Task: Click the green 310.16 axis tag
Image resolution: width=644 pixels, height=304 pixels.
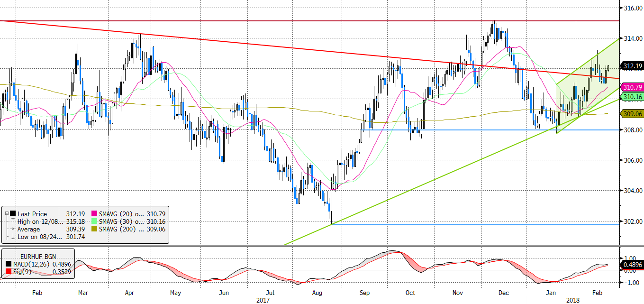Action: coord(632,97)
